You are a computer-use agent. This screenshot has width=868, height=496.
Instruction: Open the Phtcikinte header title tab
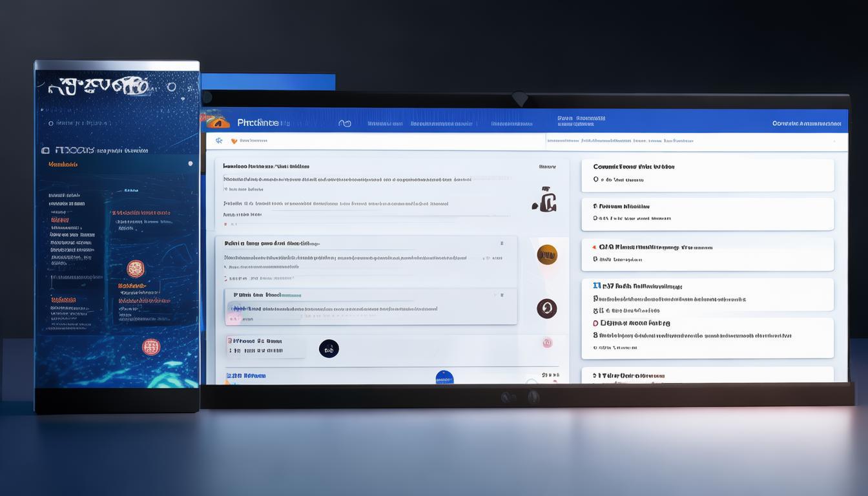coord(258,122)
